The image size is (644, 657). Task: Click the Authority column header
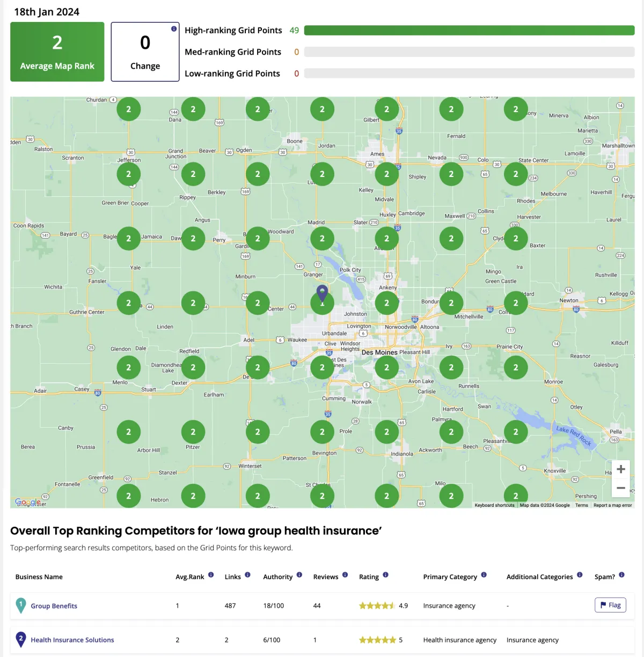coord(277,577)
